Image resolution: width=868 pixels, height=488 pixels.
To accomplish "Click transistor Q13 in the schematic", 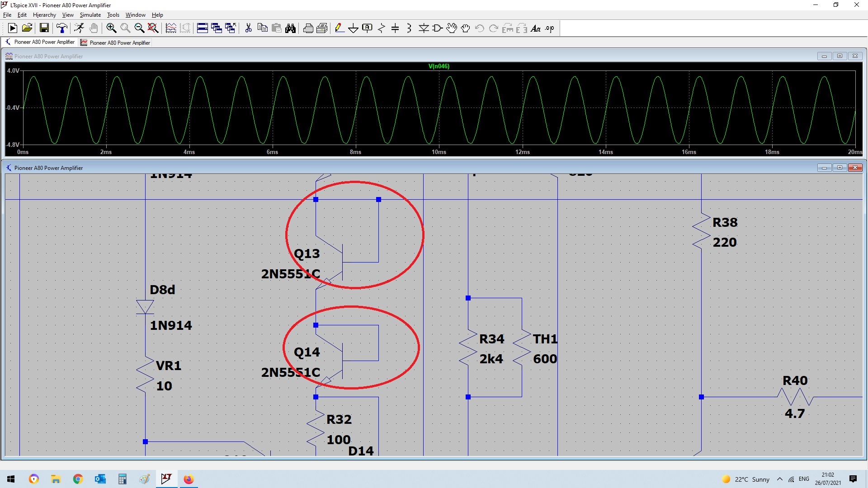I will click(x=342, y=262).
